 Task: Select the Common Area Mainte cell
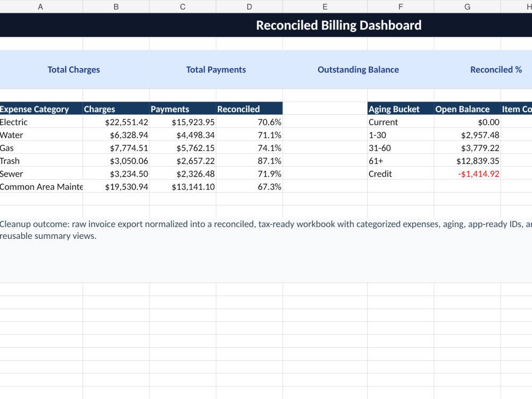pos(41,186)
